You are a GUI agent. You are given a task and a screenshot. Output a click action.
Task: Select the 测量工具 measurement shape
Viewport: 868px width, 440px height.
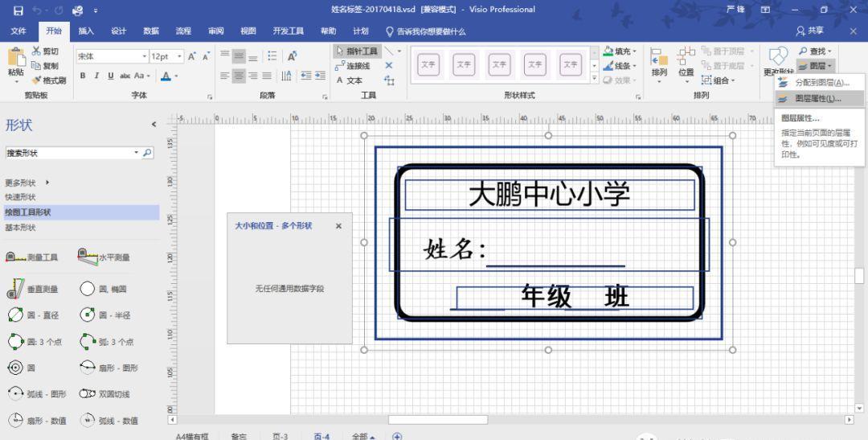click(x=32, y=257)
